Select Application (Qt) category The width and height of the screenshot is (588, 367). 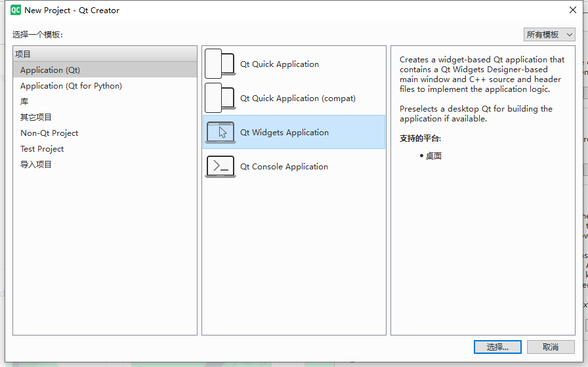(105, 70)
